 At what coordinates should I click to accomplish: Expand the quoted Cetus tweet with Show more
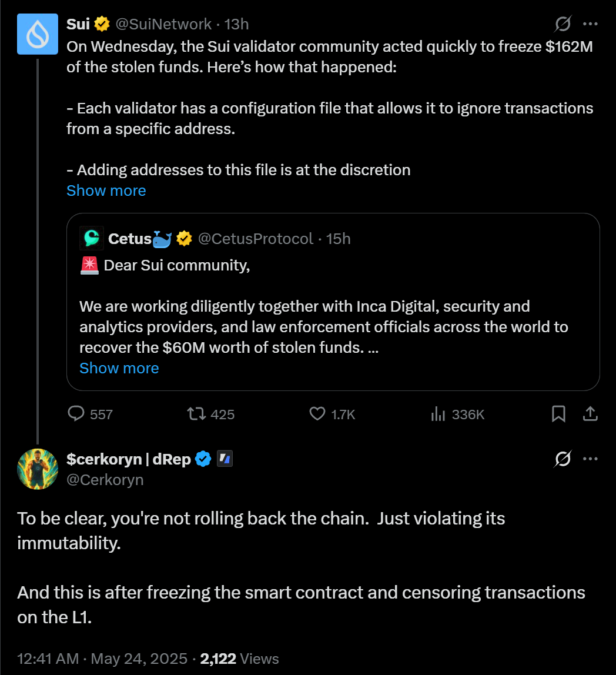119,368
